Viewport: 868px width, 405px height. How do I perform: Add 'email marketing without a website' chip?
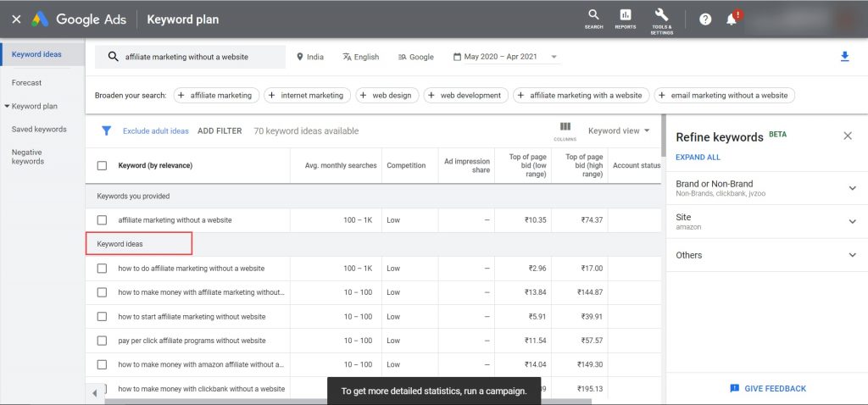point(724,95)
